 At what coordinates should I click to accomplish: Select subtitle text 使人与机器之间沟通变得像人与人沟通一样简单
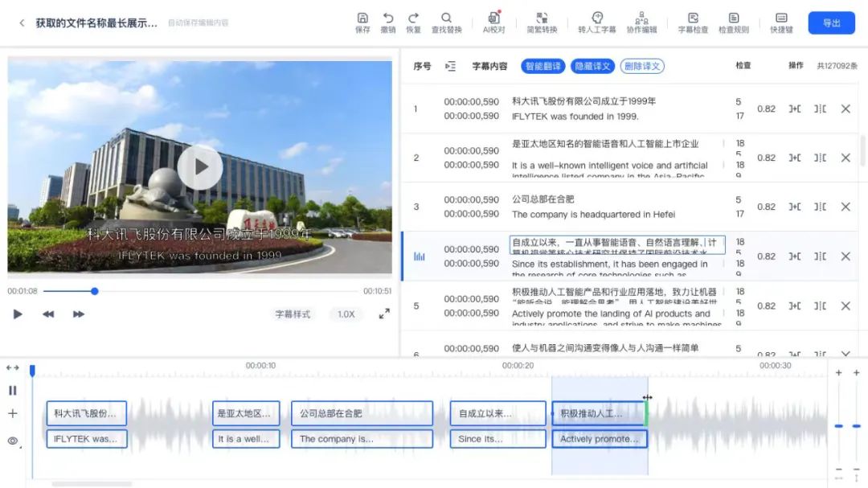[x=605, y=348]
